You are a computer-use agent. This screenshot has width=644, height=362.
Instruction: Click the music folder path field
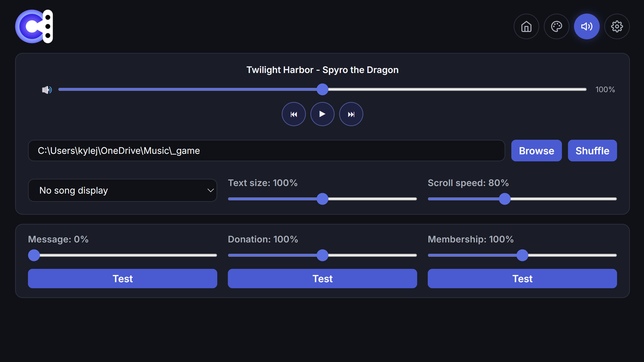point(266,151)
